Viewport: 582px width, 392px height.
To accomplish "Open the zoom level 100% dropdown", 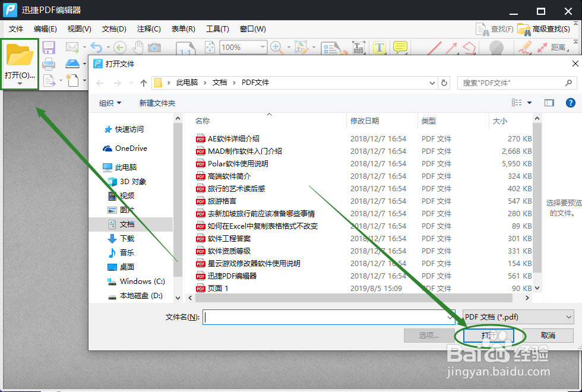I will (262, 47).
